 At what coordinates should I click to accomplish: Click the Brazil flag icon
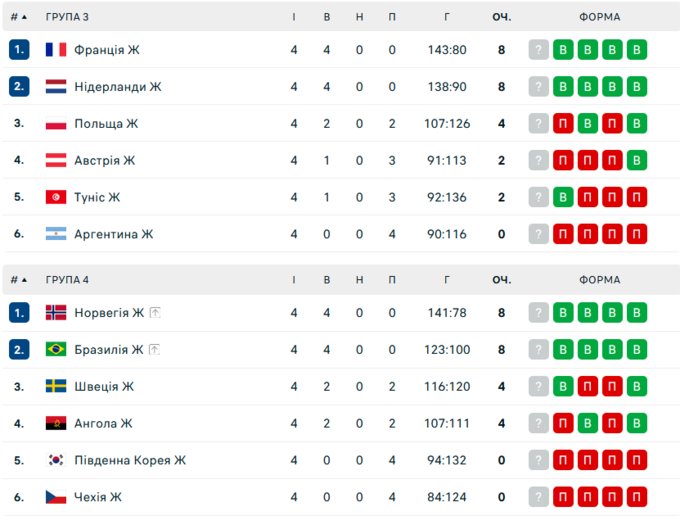(x=56, y=350)
